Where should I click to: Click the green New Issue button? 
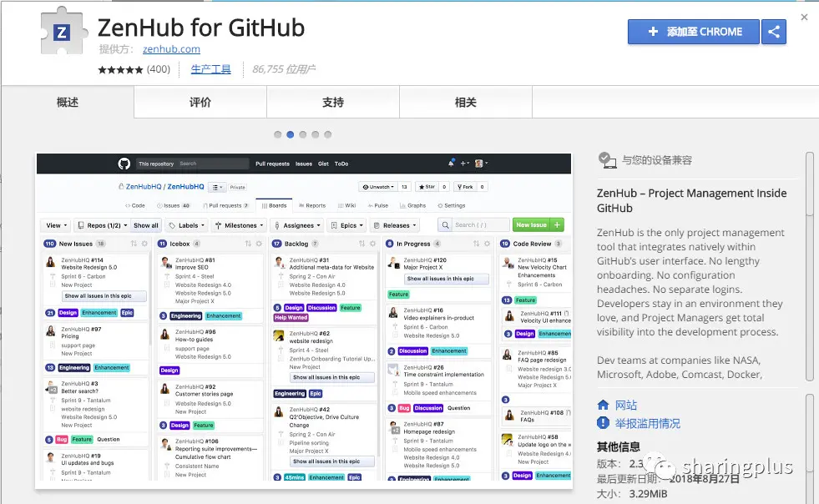[x=531, y=225]
